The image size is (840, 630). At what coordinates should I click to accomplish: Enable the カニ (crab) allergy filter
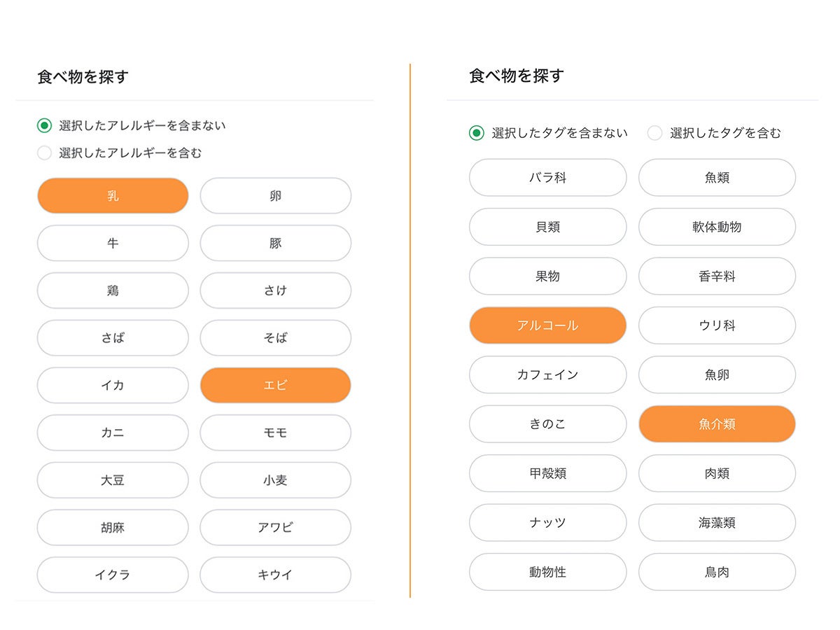point(112,433)
